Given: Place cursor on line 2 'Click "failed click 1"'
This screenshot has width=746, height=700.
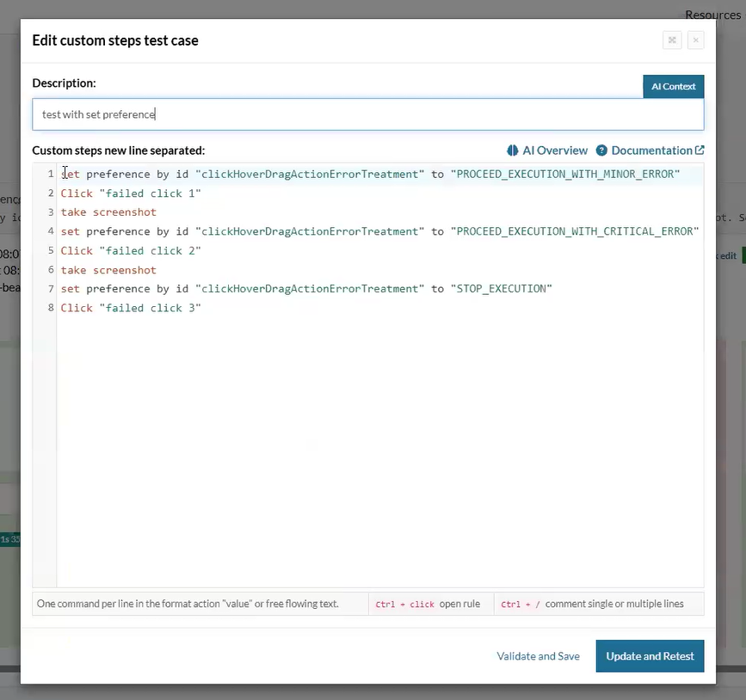Looking at the screenshot, I should pos(131,193).
